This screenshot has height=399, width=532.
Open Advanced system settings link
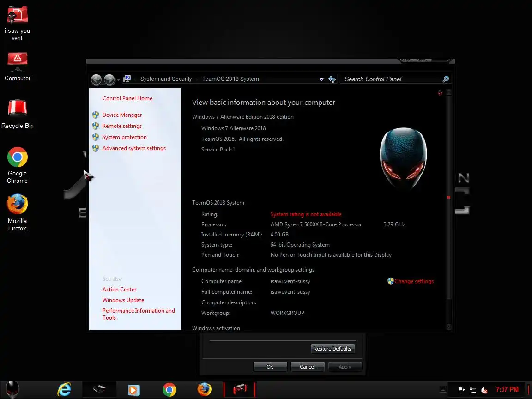134,148
